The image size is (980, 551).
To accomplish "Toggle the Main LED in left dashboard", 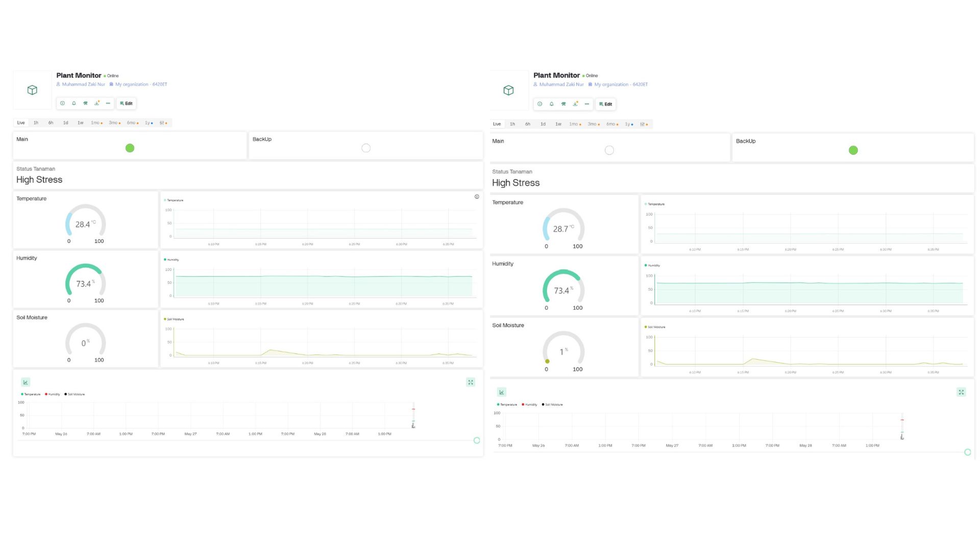I will (x=130, y=148).
